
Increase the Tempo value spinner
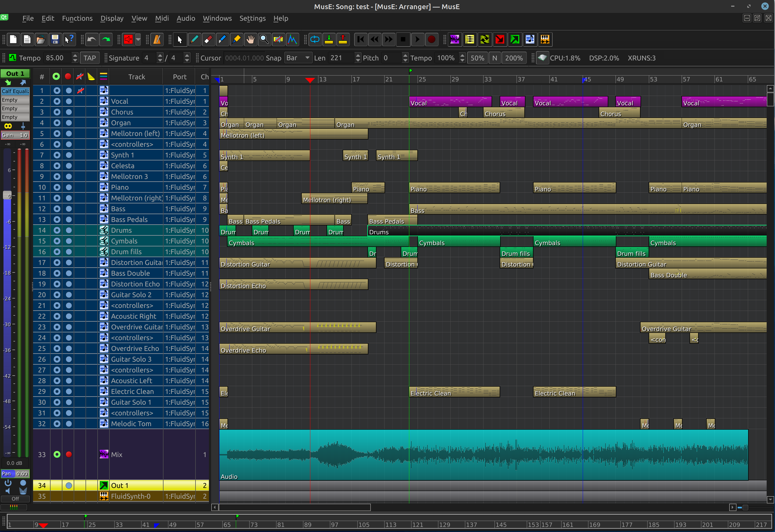tap(75, 56)
